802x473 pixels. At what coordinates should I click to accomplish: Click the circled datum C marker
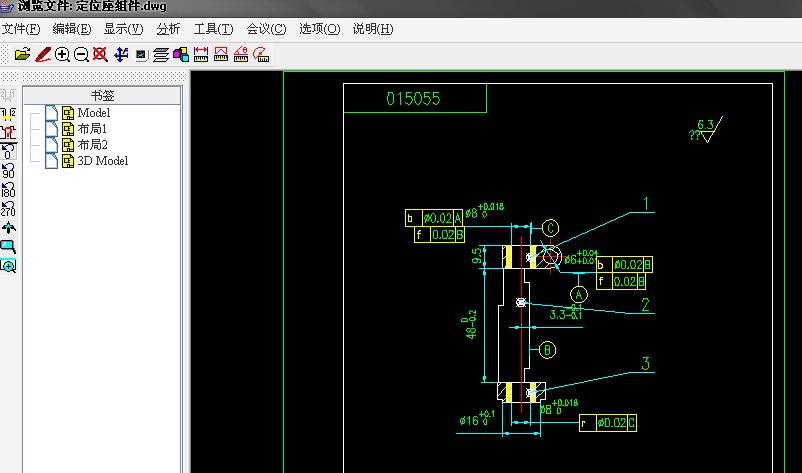[x=550, y=228]
